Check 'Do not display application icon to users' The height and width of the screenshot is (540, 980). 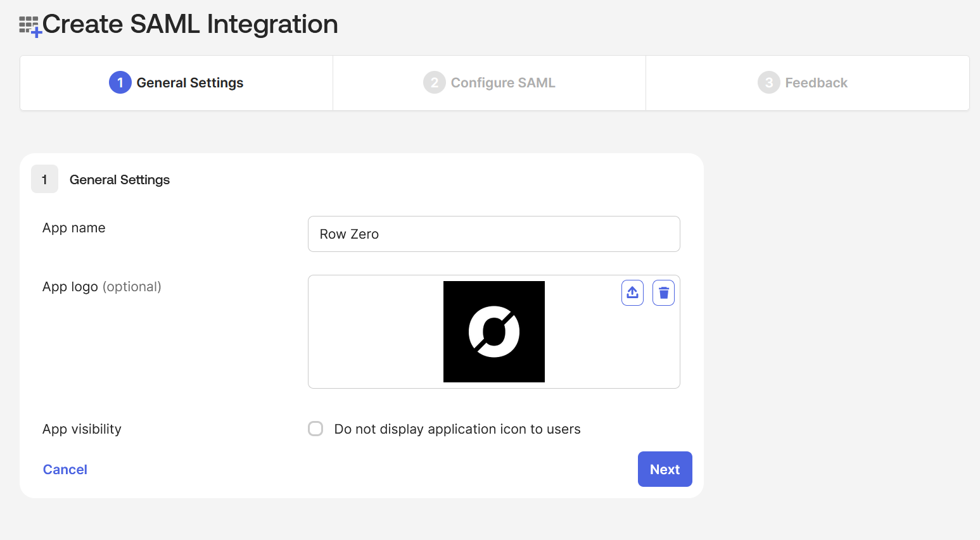[x=315, y=429]
